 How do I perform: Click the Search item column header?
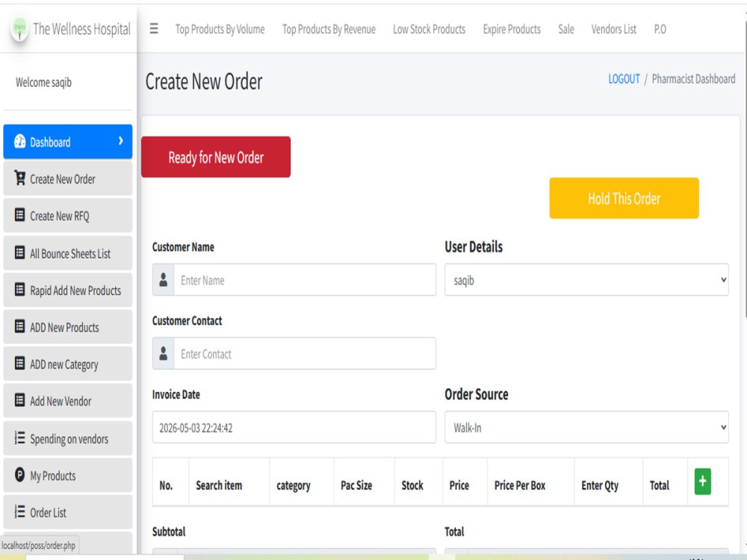(219, 485)
